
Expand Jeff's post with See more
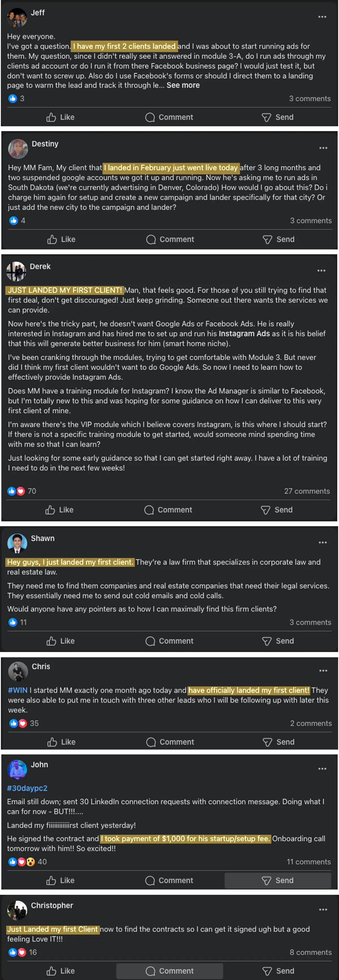pos(183,85)
